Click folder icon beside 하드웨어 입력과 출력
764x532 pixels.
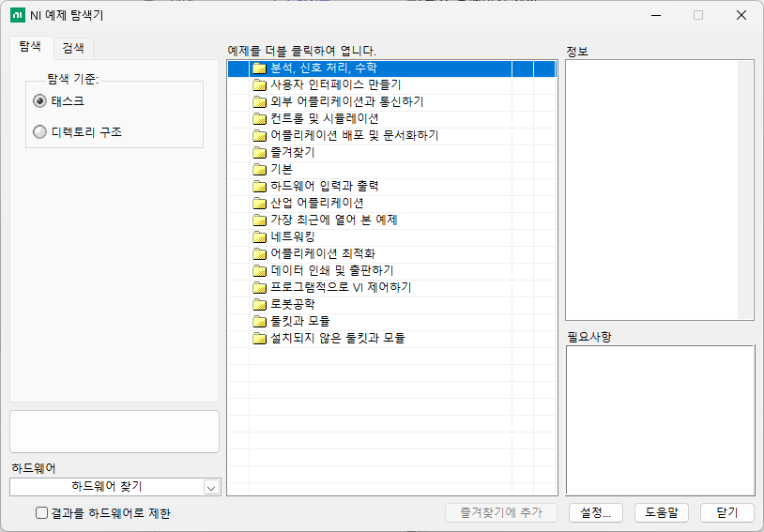259,186
